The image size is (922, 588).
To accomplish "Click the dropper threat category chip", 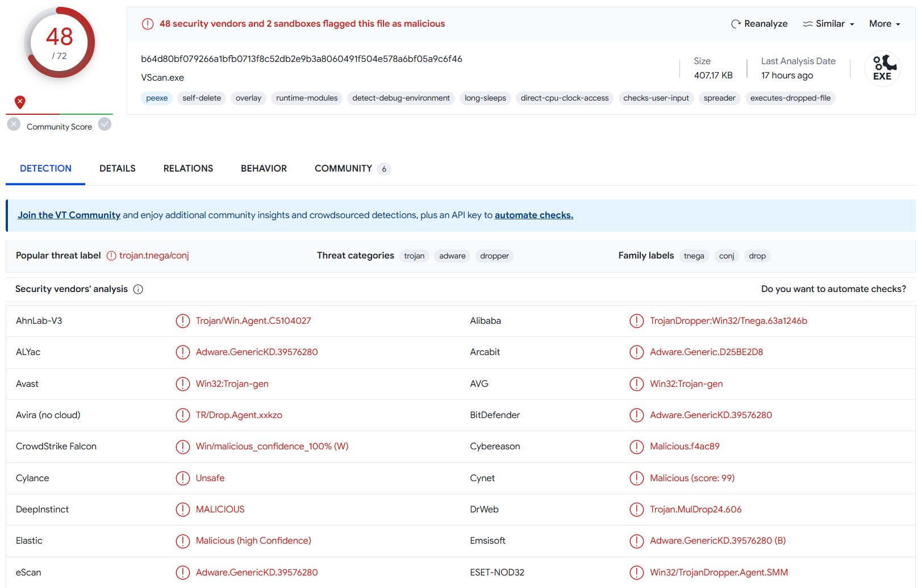I will [494, 256].
